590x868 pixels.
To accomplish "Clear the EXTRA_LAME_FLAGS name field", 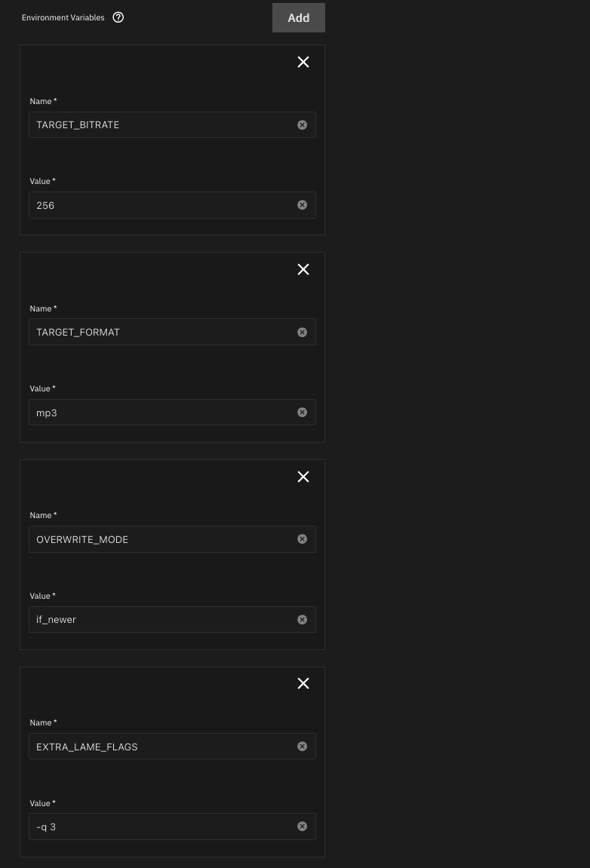I will click(x=302, y=746).
